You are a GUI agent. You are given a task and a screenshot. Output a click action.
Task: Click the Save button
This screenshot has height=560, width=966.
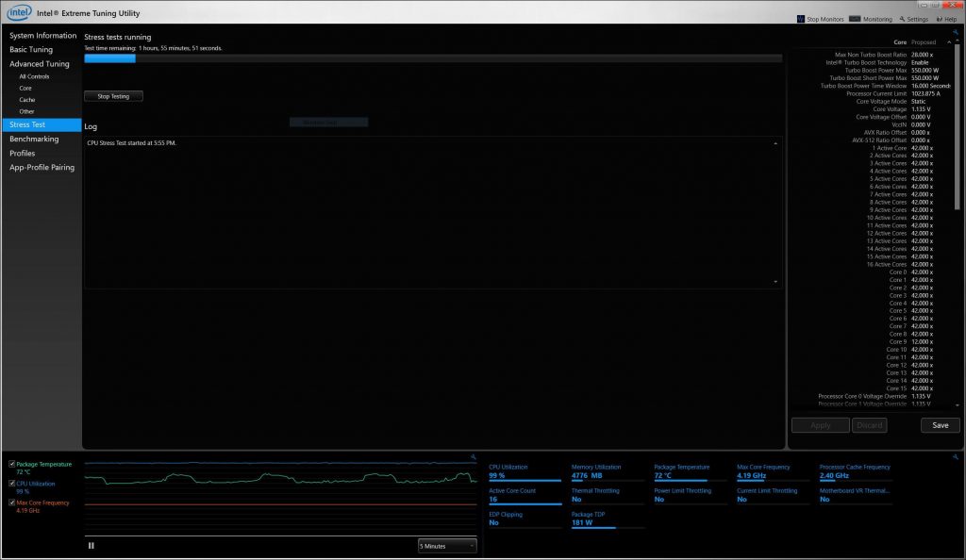pos(940,425)
